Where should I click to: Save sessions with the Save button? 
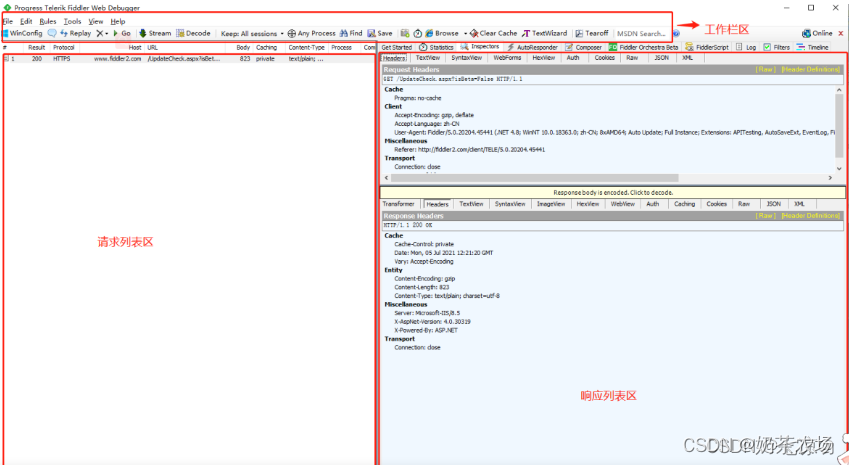click(380, 33)
